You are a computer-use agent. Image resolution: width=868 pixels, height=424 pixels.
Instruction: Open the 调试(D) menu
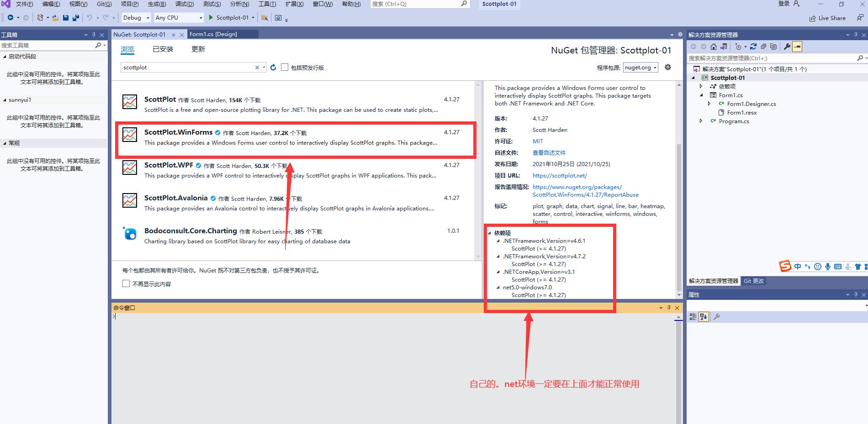pos(185,4)
